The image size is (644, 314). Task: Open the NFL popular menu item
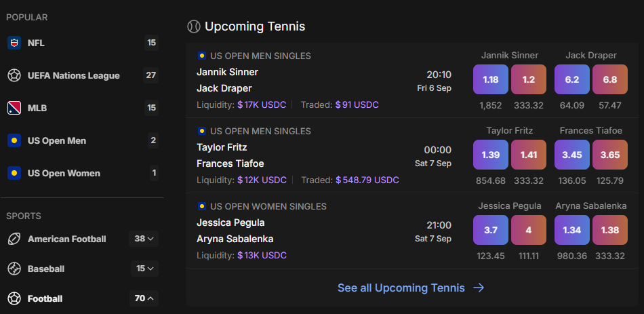82,43
